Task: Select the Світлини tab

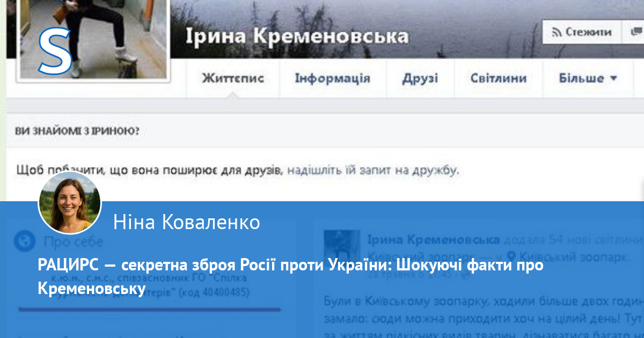Action: click(498, 78)
